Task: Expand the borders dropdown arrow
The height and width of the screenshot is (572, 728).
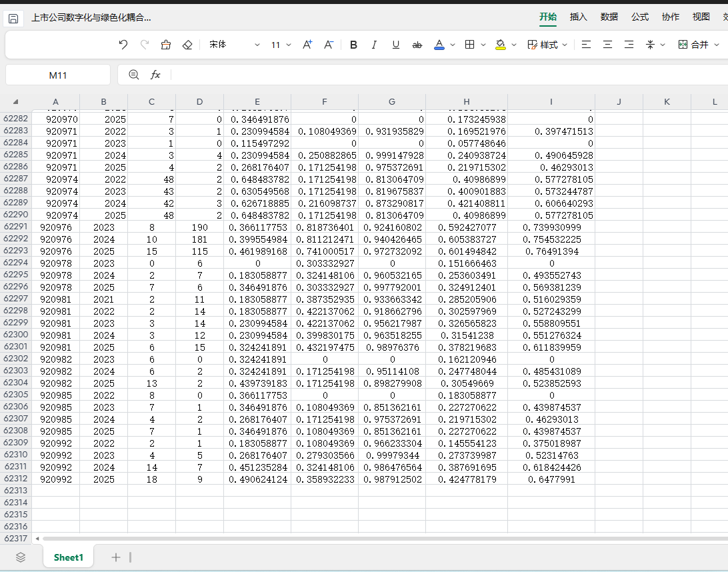Action: coord(483,45)
